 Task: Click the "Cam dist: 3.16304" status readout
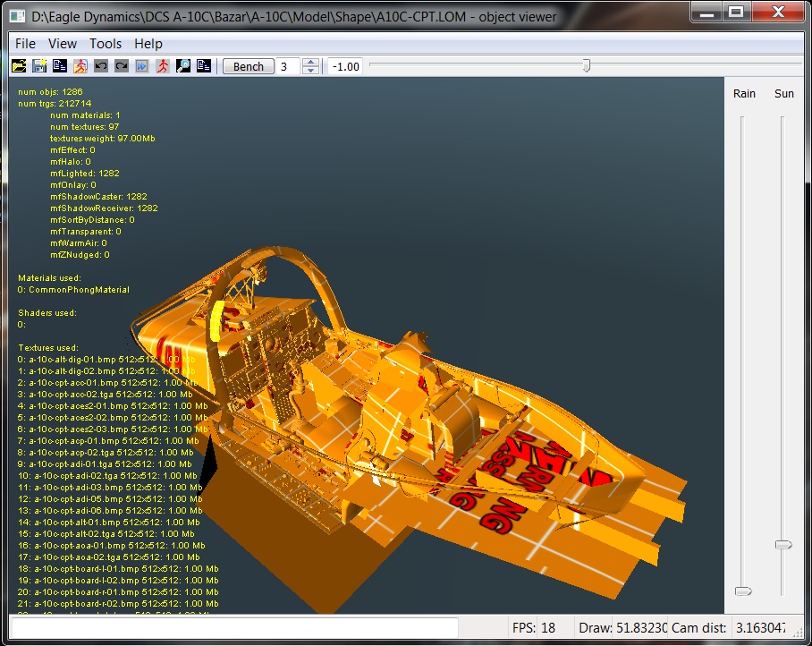coord(729,628)
